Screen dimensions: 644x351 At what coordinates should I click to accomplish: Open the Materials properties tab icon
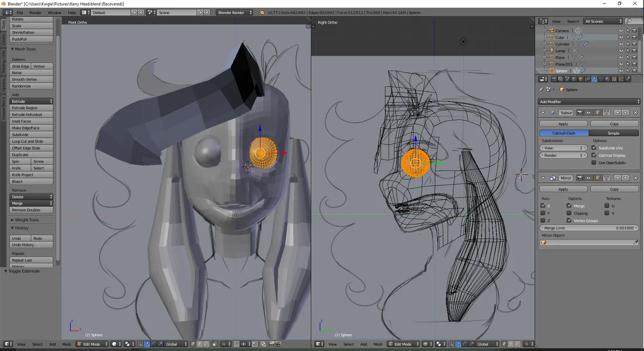coord(607,79)
